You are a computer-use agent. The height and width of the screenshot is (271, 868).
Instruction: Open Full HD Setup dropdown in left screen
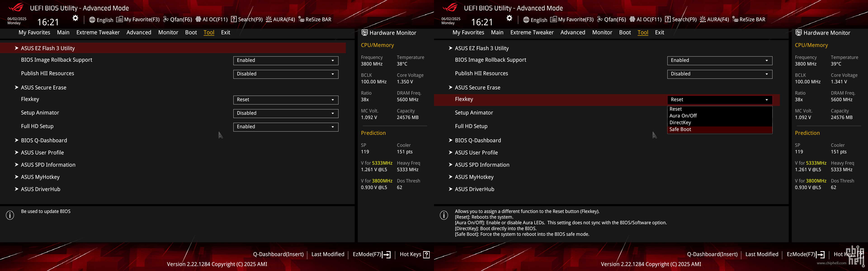[286, 127]
